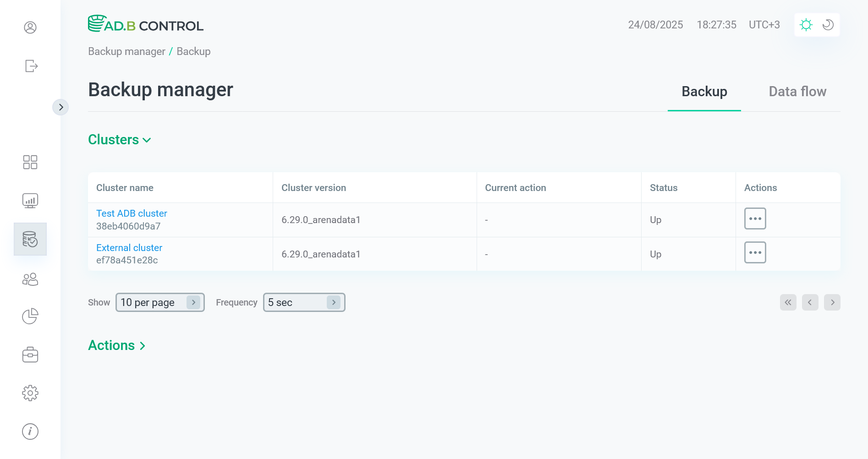This screenshot has height=459, width=868.
Task: Open the user profile sidebar icon
Action: point(30,27)
